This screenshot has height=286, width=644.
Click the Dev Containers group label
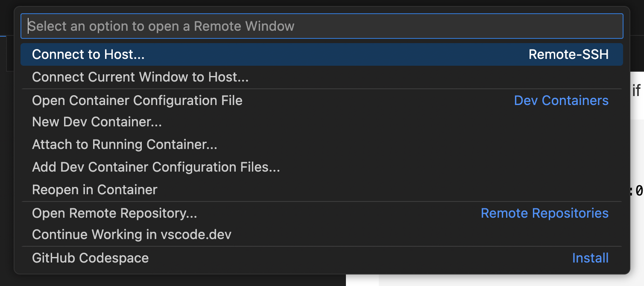(561, 101)
